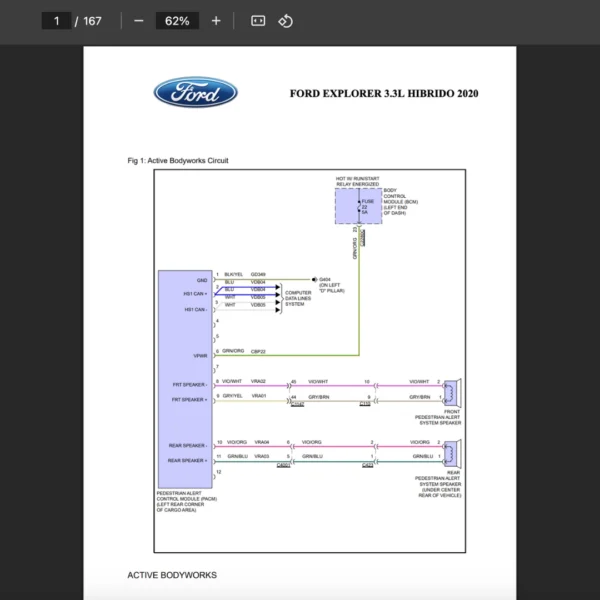Click the 62% zoom level field
Image resolution: width=600 pixels, height=600 pixels.
click(176, 21)
